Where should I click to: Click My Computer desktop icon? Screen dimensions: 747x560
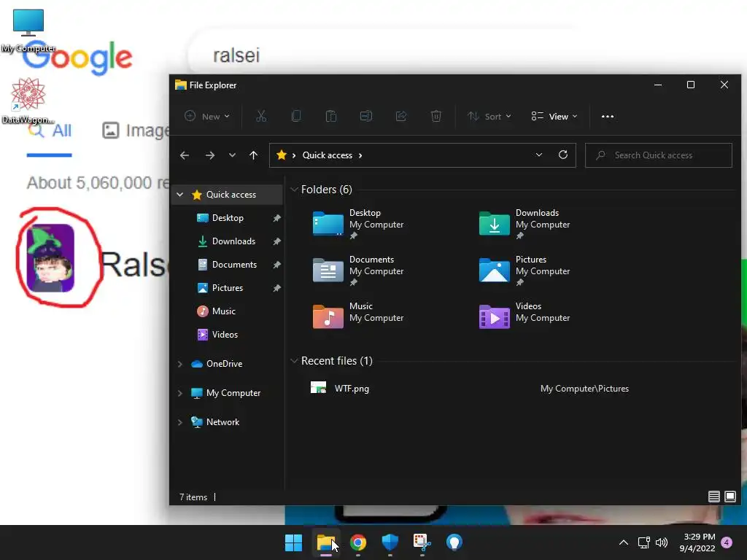point(28,29)
